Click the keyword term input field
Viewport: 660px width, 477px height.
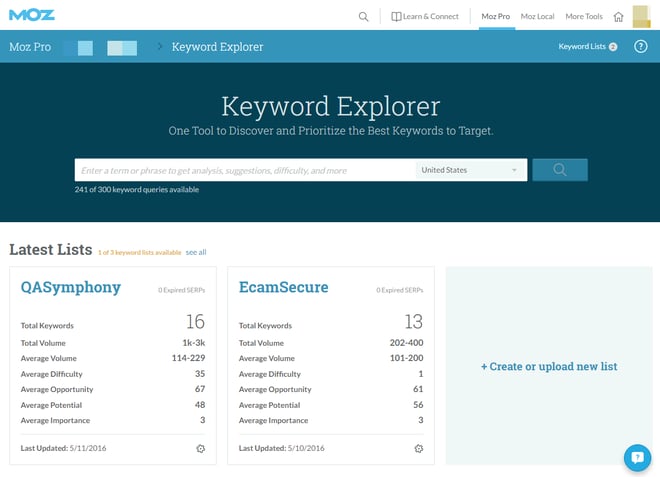click(x=245, y=170)
